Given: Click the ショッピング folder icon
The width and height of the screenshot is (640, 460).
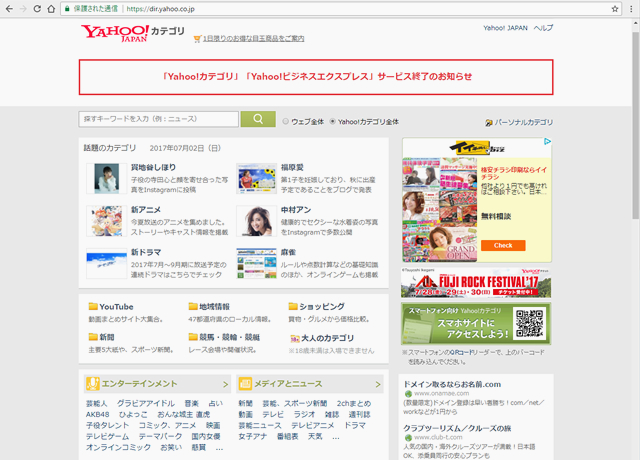Looking at the screenshot, I should click(x=293, y=307).
